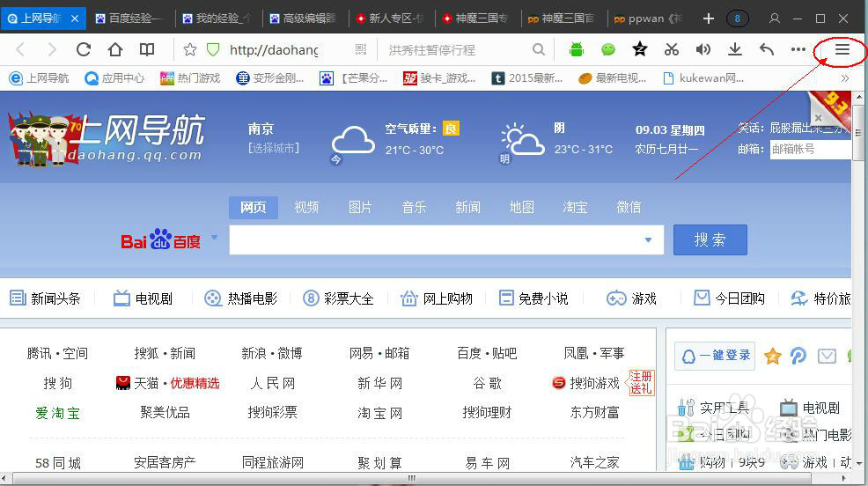Click the scissors screenshot tool
The height and width of the screenshot is (486, 868).
click(x=672, y=50)
